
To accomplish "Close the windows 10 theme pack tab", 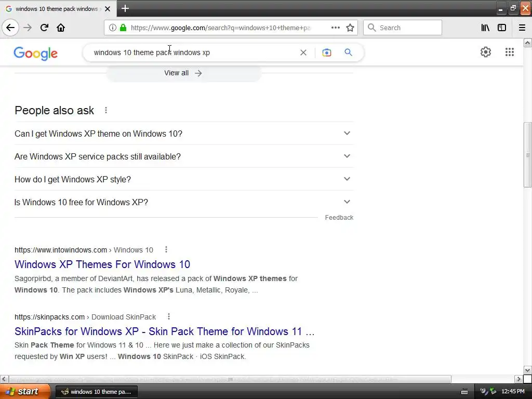I will (x=108, y=9).
